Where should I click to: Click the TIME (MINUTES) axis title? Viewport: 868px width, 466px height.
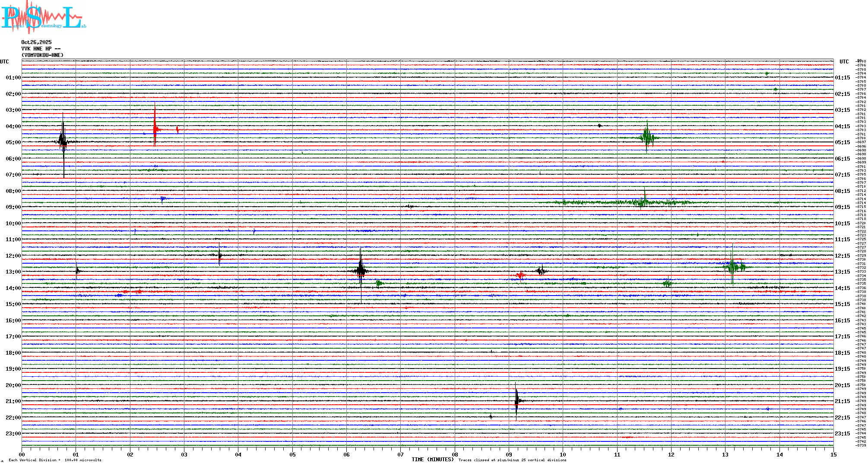[x=433, y=460]
